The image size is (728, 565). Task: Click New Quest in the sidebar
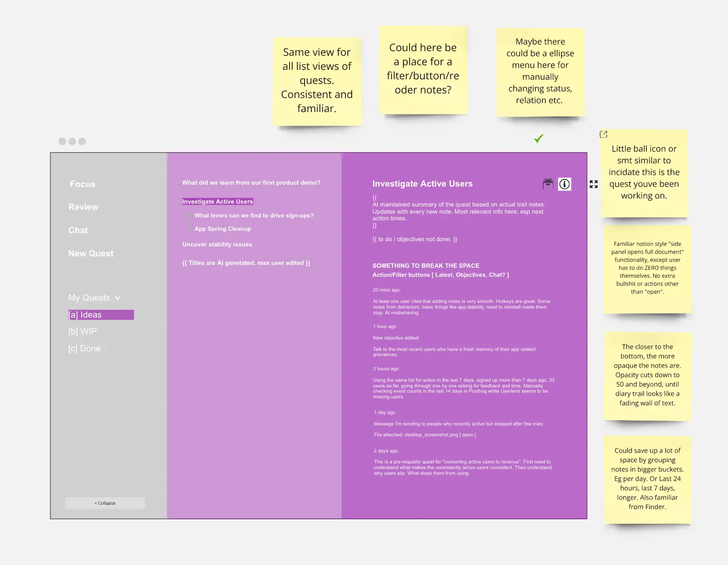[91, 254]
